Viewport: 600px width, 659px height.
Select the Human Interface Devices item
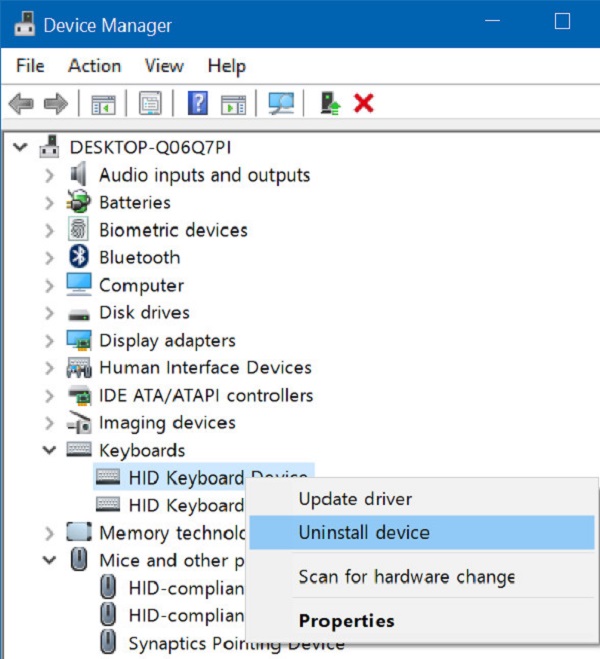pyautogui.click(x=205, y=368)
